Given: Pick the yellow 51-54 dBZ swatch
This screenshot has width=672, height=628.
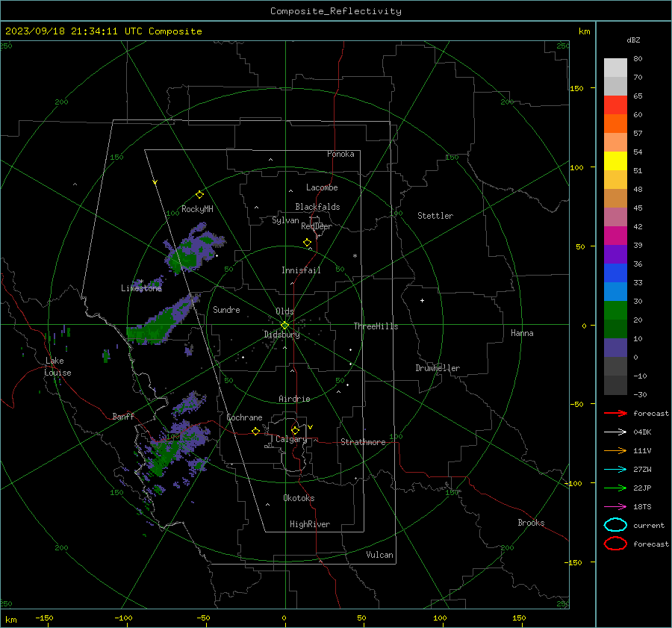Looking at the screenshot, I should 615,161.
